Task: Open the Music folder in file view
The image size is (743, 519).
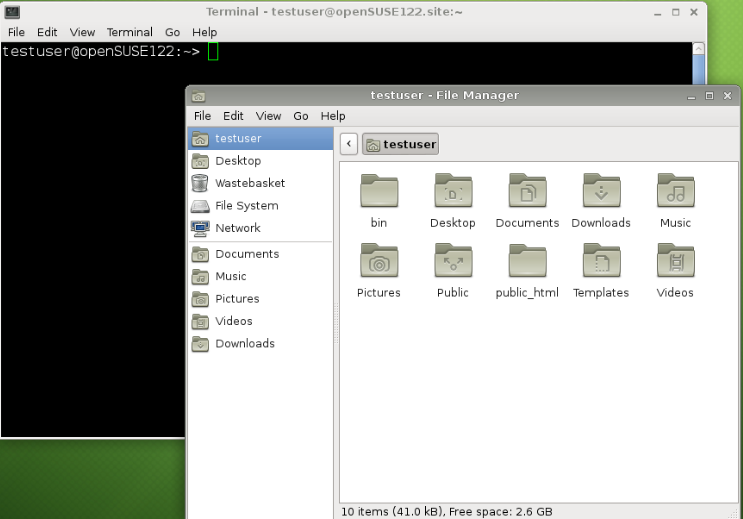Action: click(676, 191)
